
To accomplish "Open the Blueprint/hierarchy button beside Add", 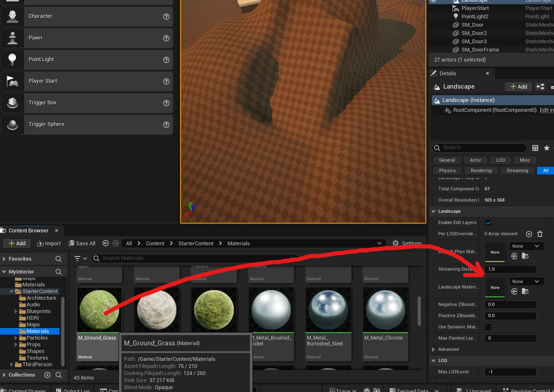I will point(540,86).
